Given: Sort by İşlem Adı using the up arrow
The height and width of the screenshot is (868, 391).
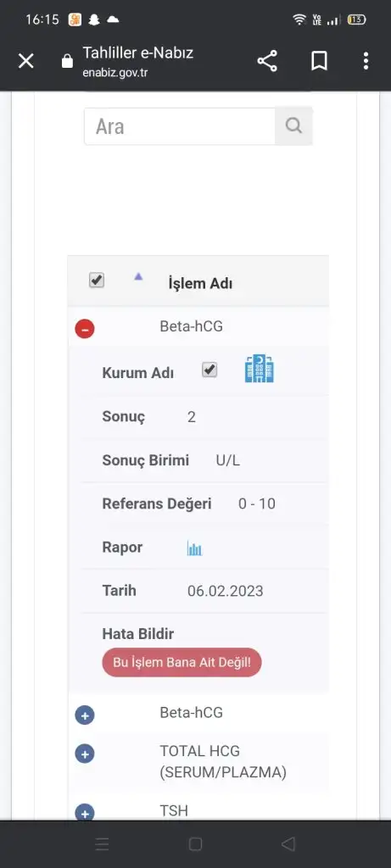Looking at the screenshot, I should 138,276.
